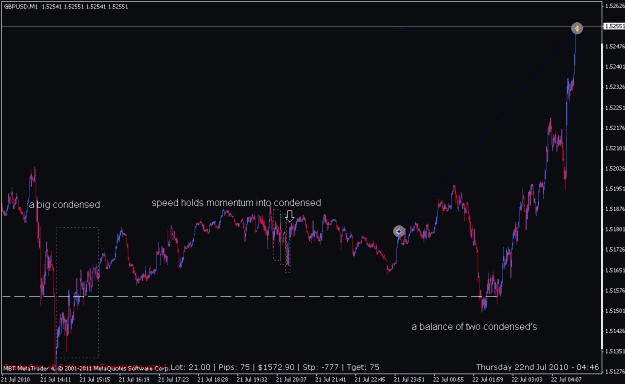Click the '22 Jul 00:55' time axis label
This screenshot has width=625, height=384.
[448, 380]
